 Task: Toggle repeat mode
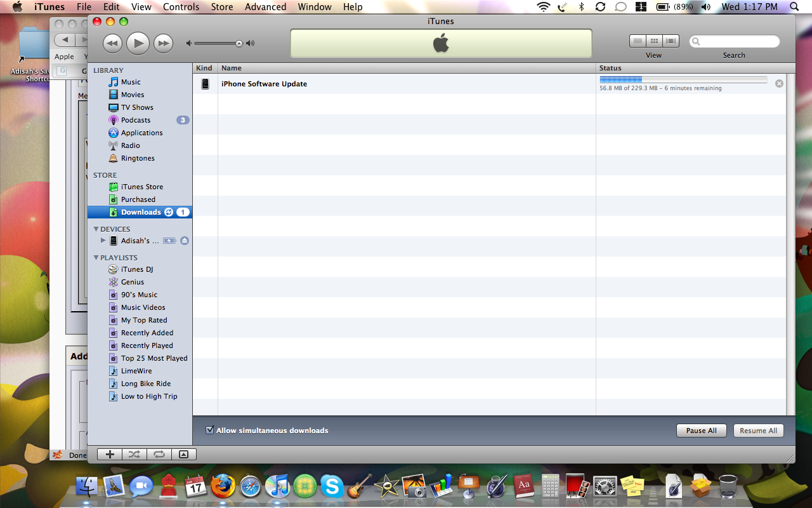coord(159,454)
